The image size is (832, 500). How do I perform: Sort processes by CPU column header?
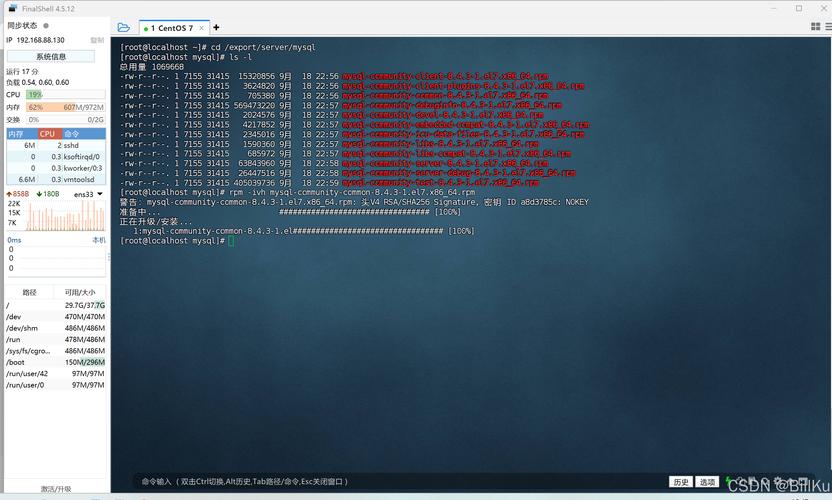point(47,133)
